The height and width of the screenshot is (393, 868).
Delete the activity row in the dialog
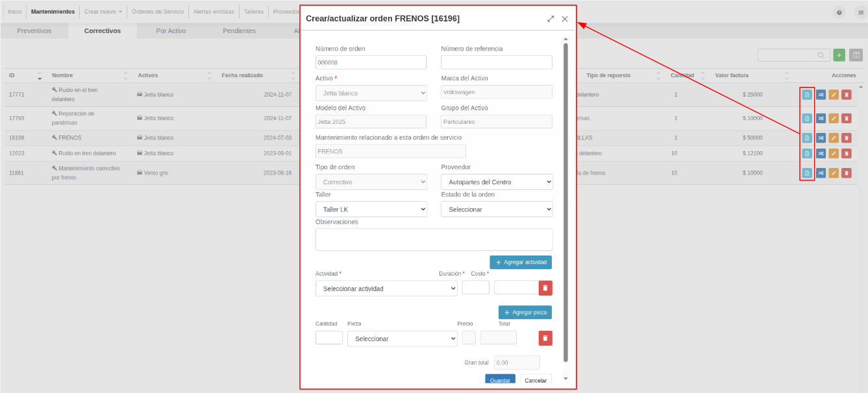545,288
